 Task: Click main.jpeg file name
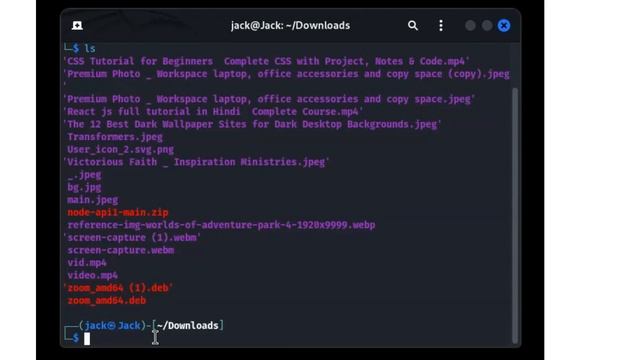pyautogui.click(x=93, y=200)
